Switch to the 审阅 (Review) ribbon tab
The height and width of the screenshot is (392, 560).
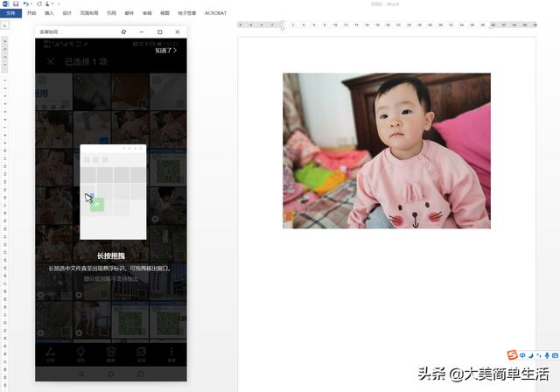tap(147, 13)
